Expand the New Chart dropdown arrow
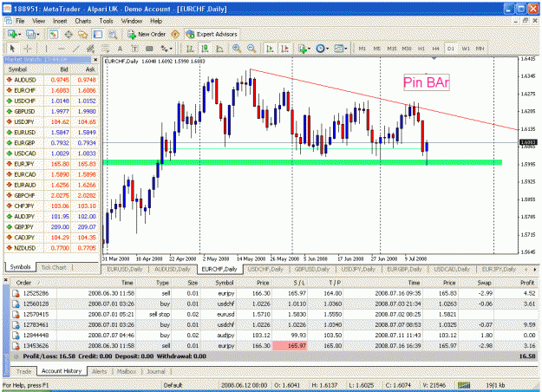Viewport: 542px width, 392px height. pyautogui.click(x=19, y=34)
